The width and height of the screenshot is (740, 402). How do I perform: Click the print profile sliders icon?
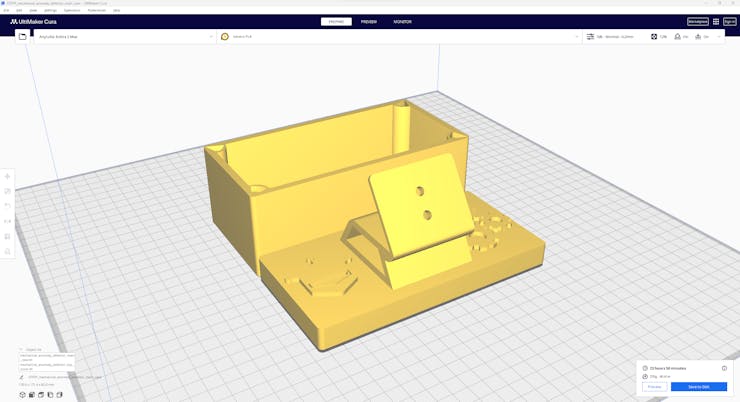(x=590, y=36)
